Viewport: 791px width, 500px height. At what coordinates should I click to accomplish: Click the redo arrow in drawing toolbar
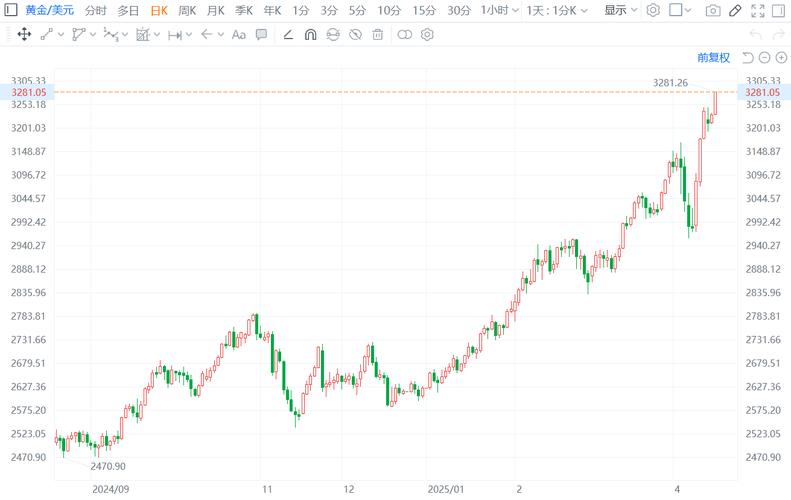click(779, 34)
